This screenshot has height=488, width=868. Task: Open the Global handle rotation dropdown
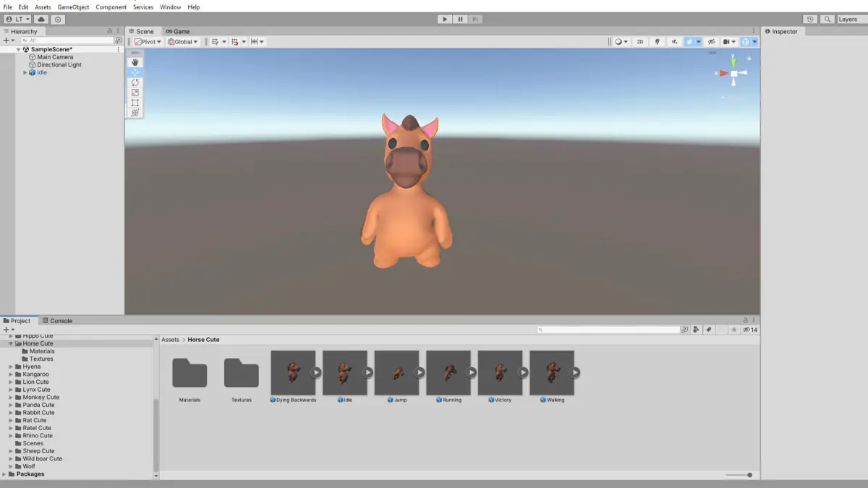click(183, 42)
